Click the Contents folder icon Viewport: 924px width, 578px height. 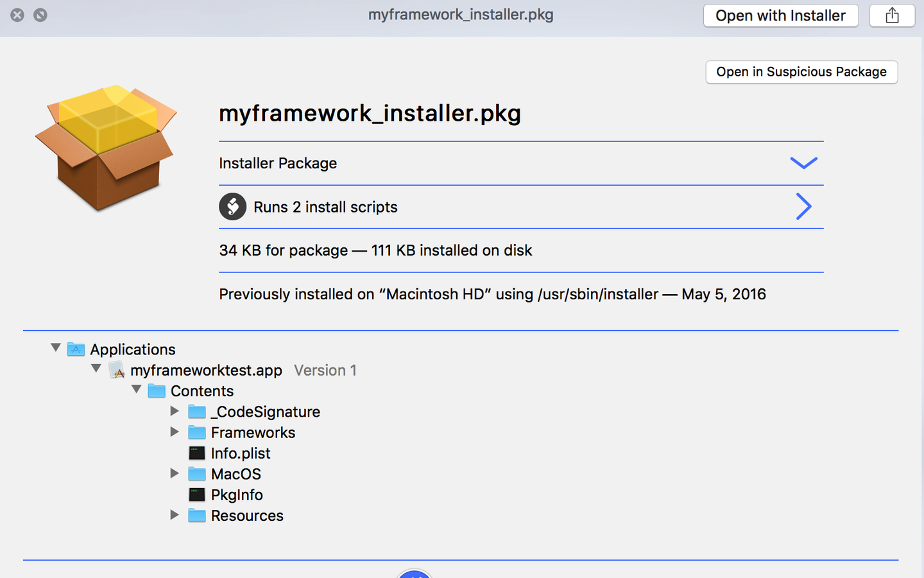157,391
